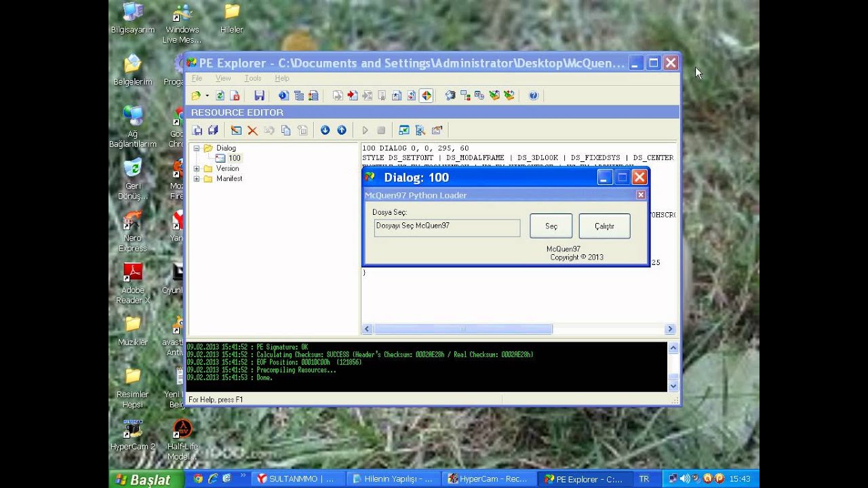Click the Copy resource icon
This screenshot has width=868, height=488.
point(285,130)
